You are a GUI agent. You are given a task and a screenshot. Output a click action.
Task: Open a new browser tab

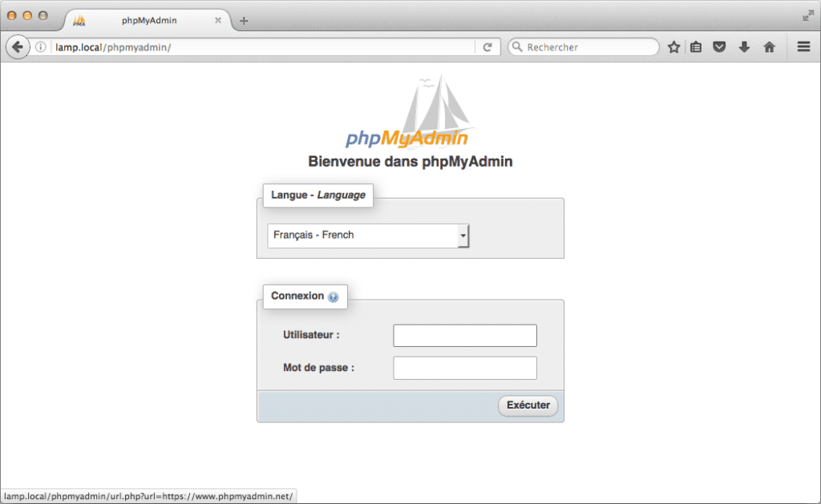click(x=243, y=20)
